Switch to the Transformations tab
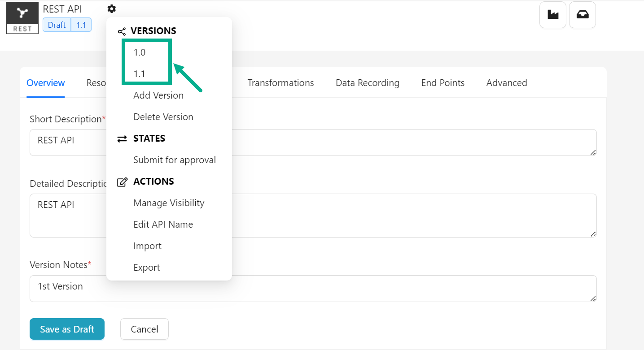 280,83
